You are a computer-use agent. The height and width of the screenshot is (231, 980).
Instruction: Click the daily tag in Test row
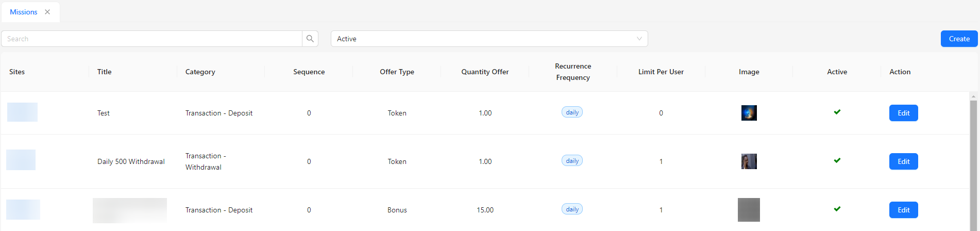(x=572, y=112)
